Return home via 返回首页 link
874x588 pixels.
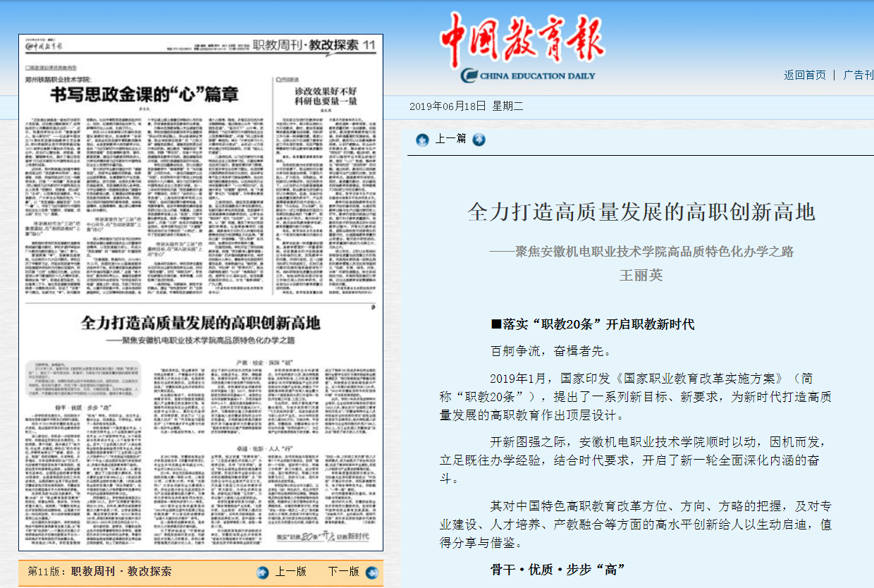pyautogui.click(x=805, y=75)
